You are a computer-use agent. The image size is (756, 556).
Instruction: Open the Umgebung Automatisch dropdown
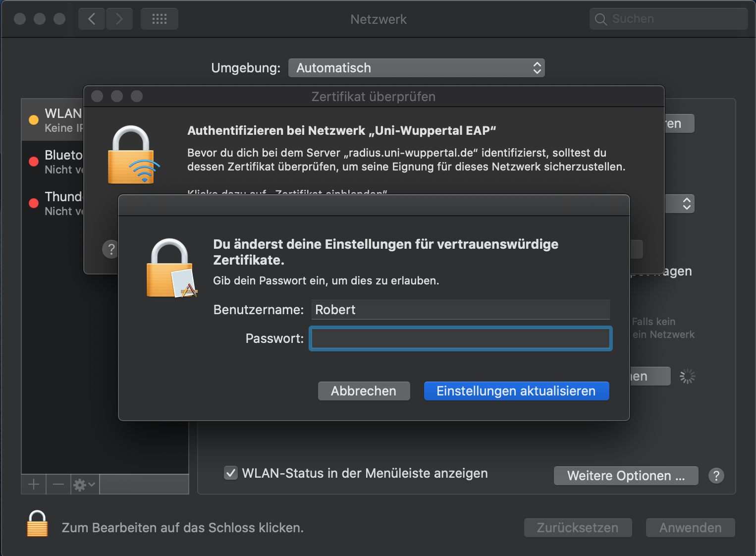[x=417, y=68]
